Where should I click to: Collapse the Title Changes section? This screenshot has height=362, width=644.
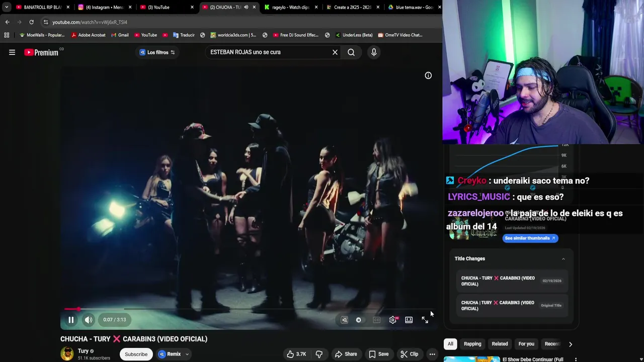[563, 259]
